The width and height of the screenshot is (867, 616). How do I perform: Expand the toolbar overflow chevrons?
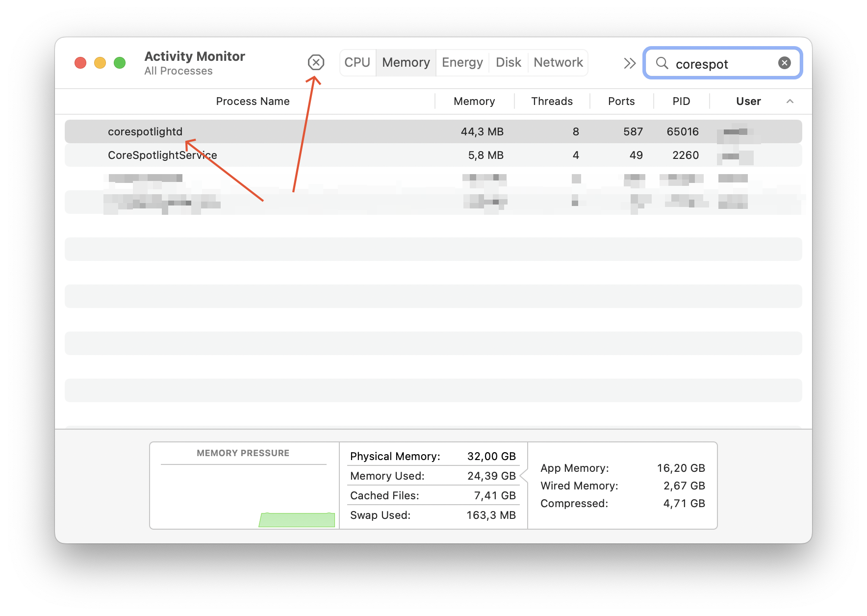point(630,63)
